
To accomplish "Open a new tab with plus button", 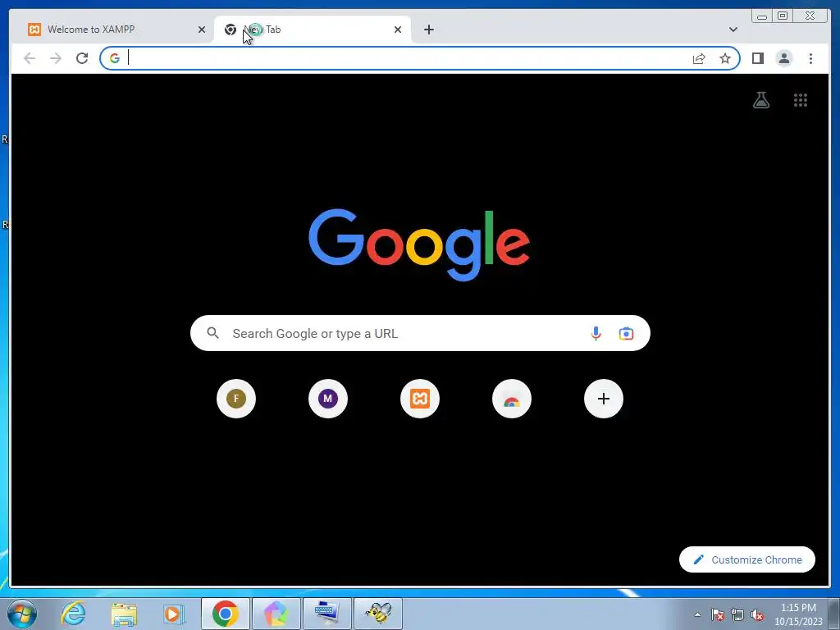I will coord(428,30).
